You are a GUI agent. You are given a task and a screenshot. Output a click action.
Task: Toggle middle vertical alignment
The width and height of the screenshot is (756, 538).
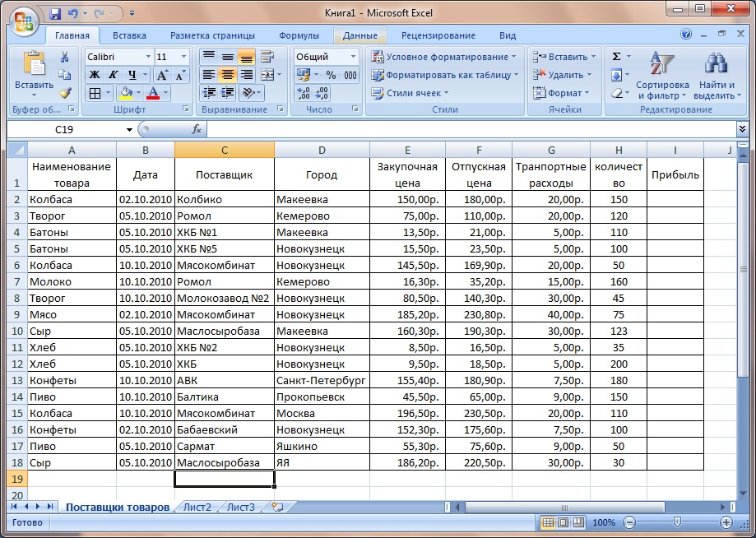(228, 57)
